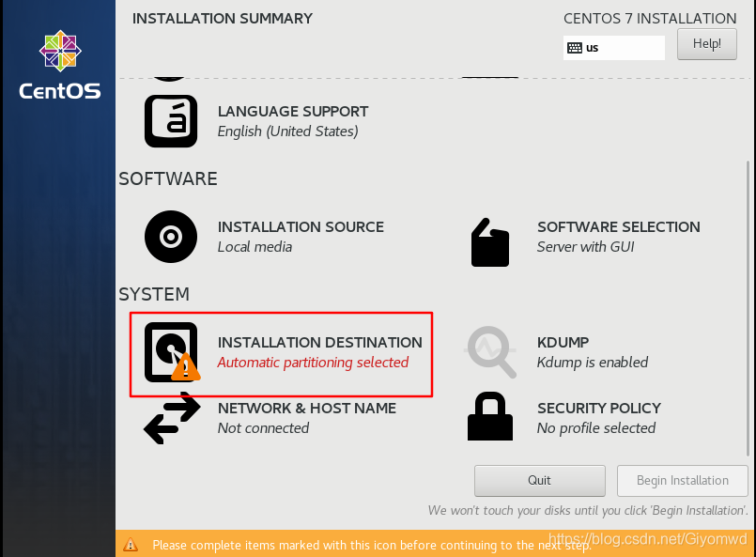Click the INSTALLATION SUMMARY heading
The image size is (756, 557).
(x=223, y=19)
